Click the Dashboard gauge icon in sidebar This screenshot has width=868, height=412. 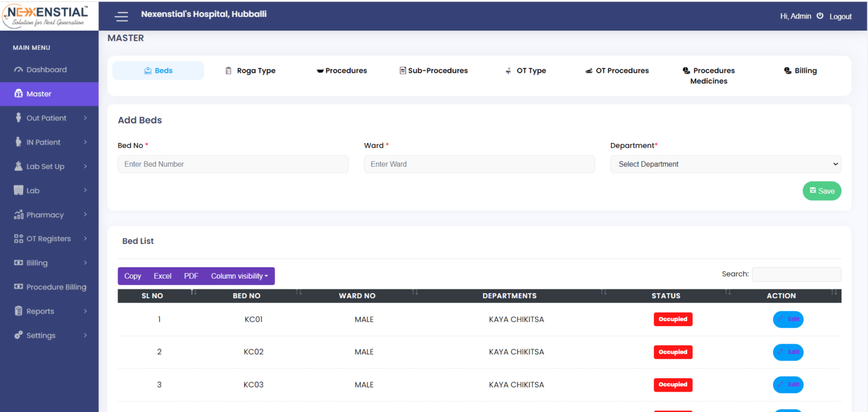pyautogui.click(x=19, y=70)
